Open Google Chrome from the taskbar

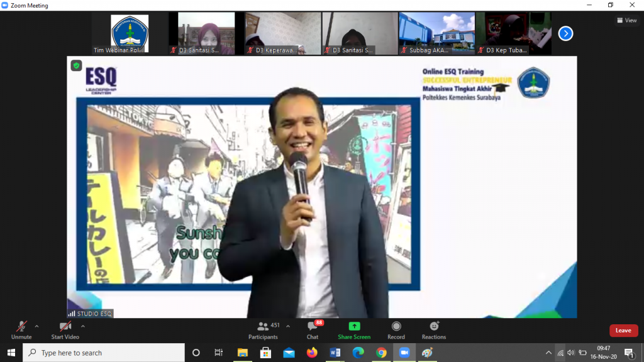tap(381, 353)
